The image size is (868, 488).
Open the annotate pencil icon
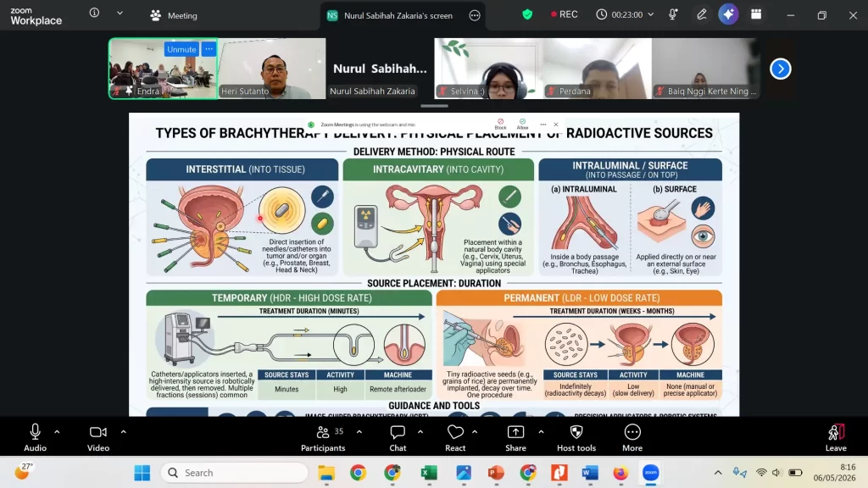(x=701, y=15)
